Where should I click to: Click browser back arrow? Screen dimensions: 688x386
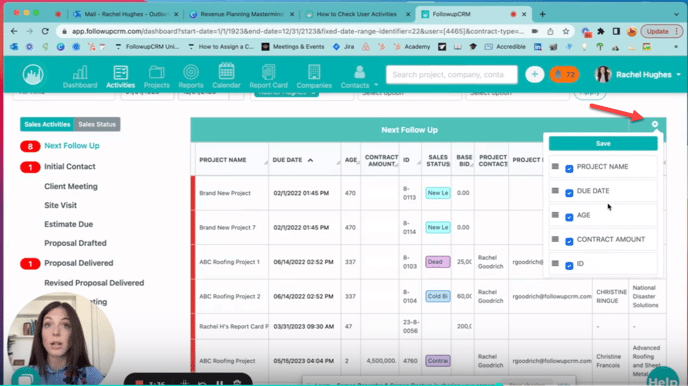(14, 31)
